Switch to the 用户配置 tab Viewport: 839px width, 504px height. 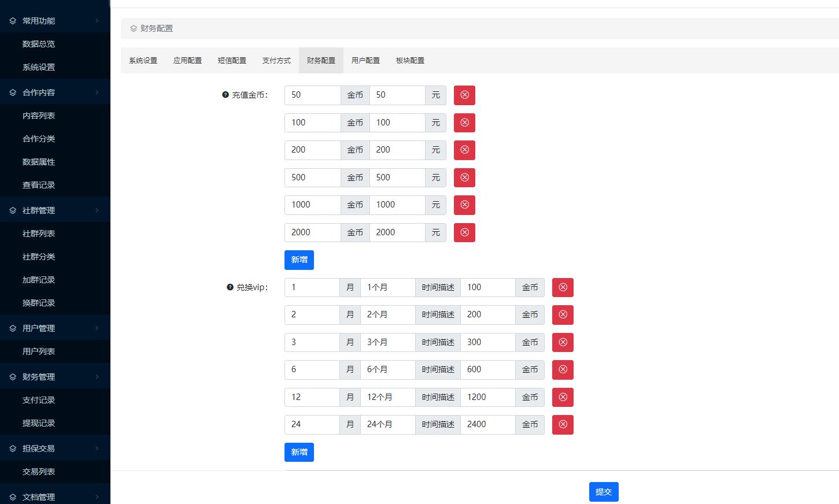365,60
